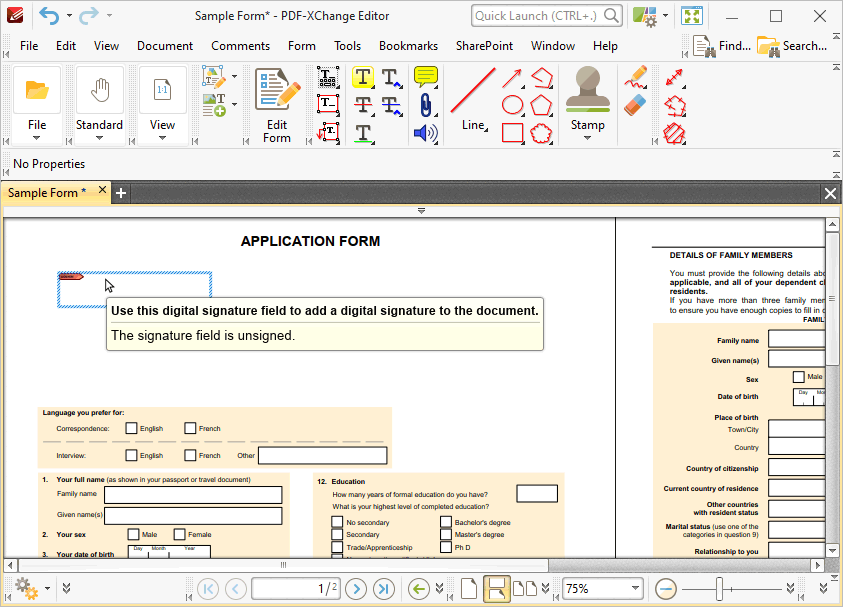Check English for Interview
This screenshot has height=607, width=843.
point(131,455)
